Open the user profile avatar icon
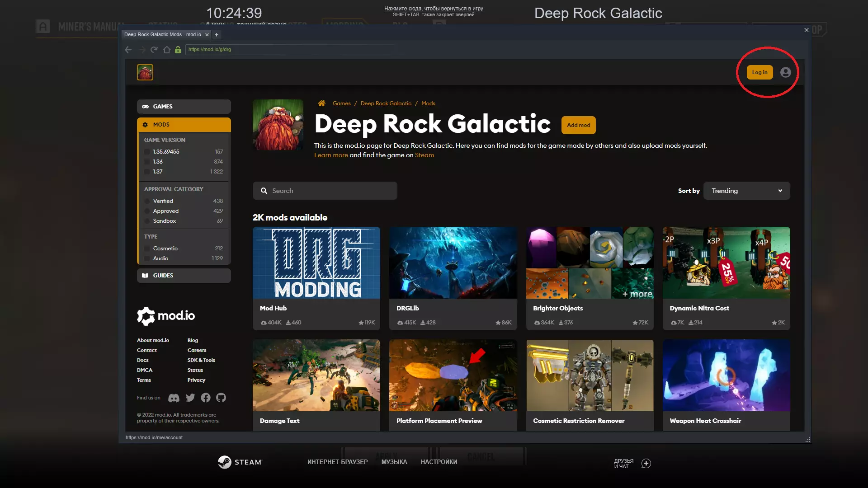868x488 pixels. [785, 72]
